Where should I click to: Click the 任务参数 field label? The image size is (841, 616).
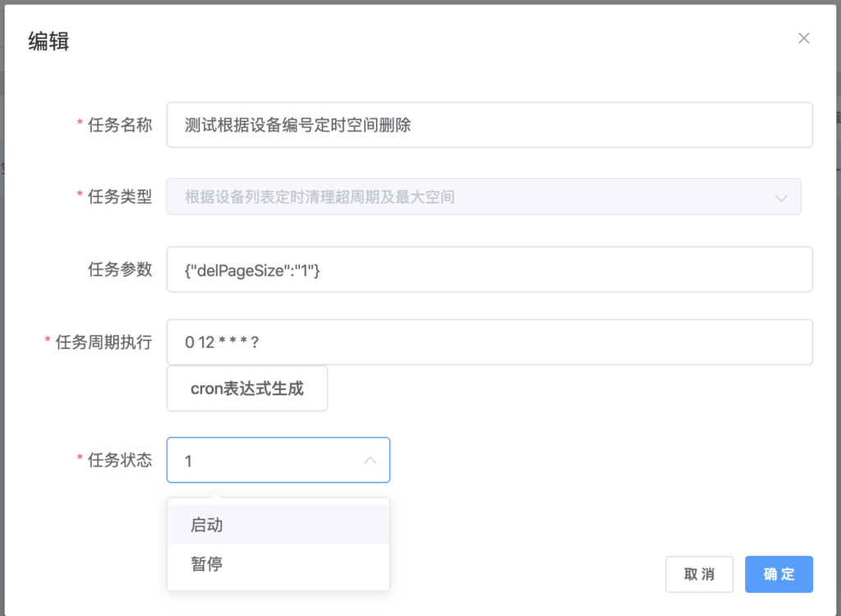(x=120, y=269)
